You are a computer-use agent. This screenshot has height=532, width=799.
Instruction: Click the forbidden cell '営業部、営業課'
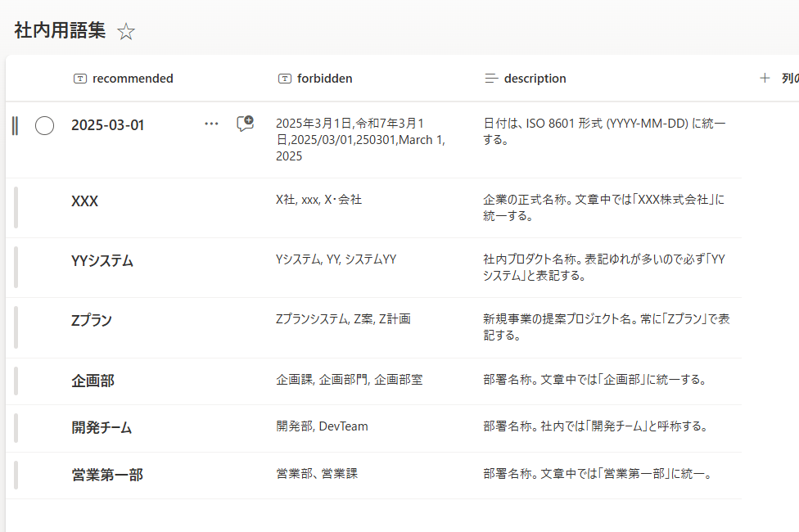pos(317,473)
